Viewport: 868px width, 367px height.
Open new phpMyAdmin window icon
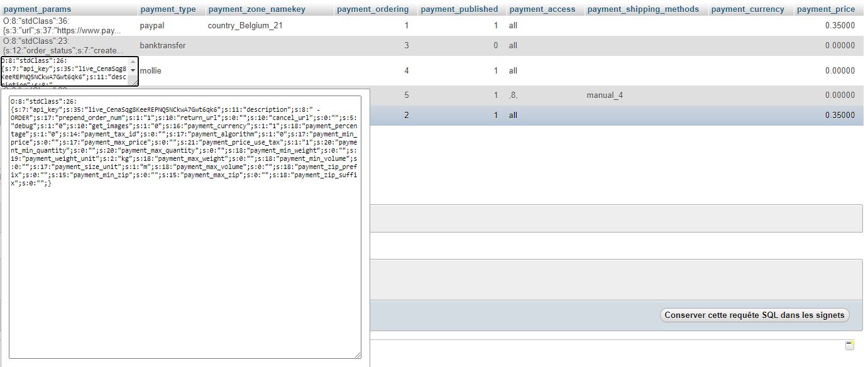(x=850, y=346)
